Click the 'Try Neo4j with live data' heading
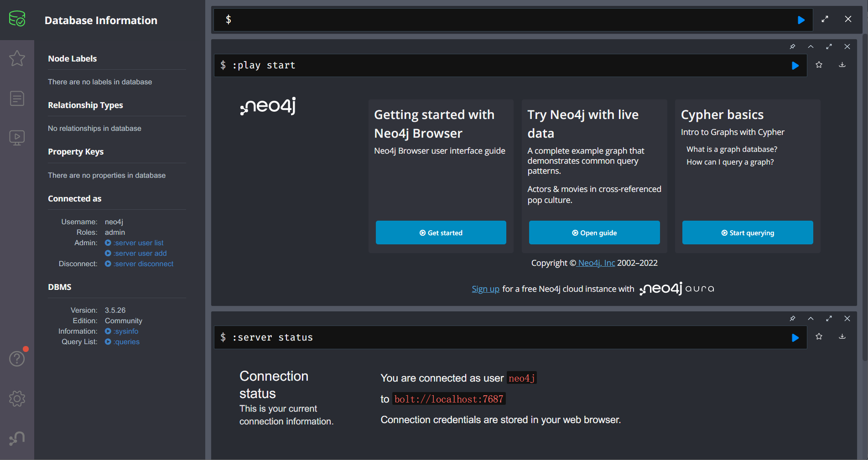This screenshot has width=868, height=460. (583, 124)
